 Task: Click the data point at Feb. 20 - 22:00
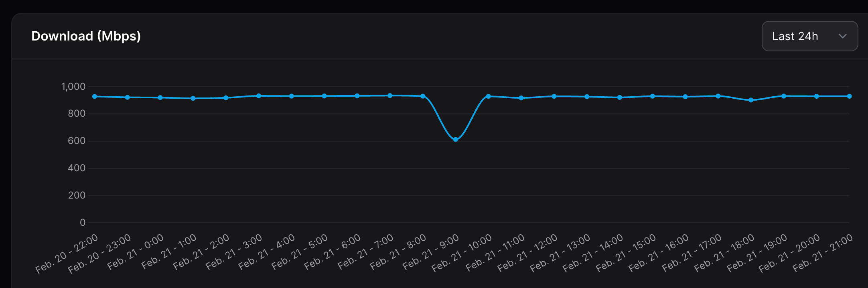pos(95,97)
